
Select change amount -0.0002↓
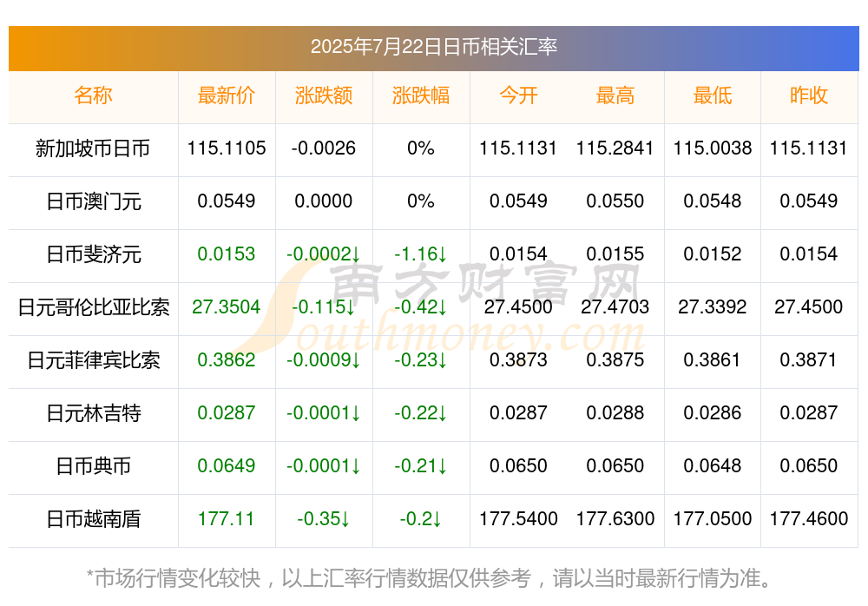click(x=324, y=254)
